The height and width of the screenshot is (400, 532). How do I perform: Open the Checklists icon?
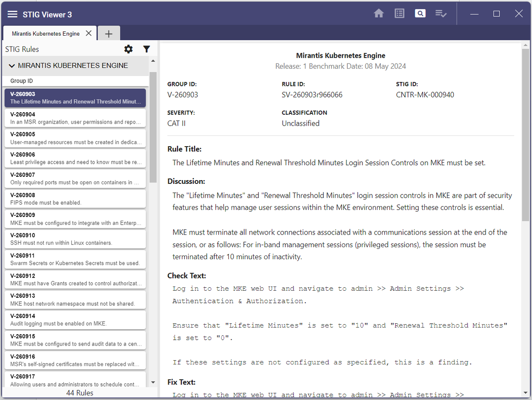pos(441,13)
